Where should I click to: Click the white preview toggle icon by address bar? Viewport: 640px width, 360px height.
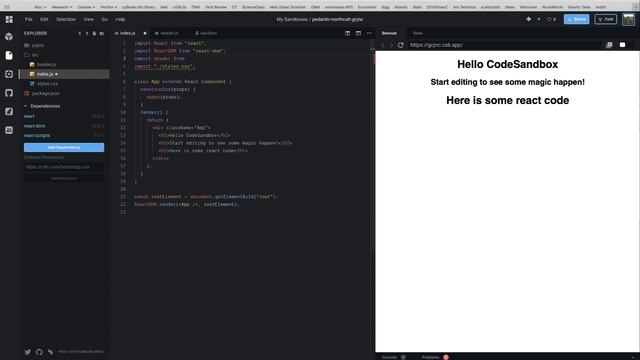(x=622, y=45)
